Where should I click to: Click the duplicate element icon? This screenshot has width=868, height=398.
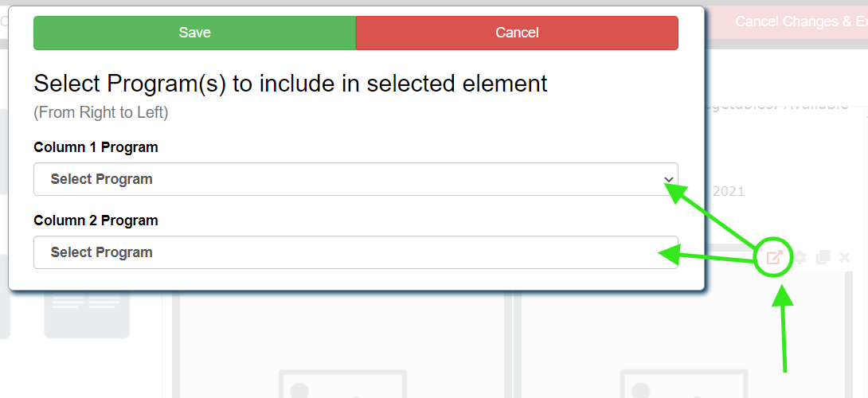pyautogui.click(x=823, y=257)
